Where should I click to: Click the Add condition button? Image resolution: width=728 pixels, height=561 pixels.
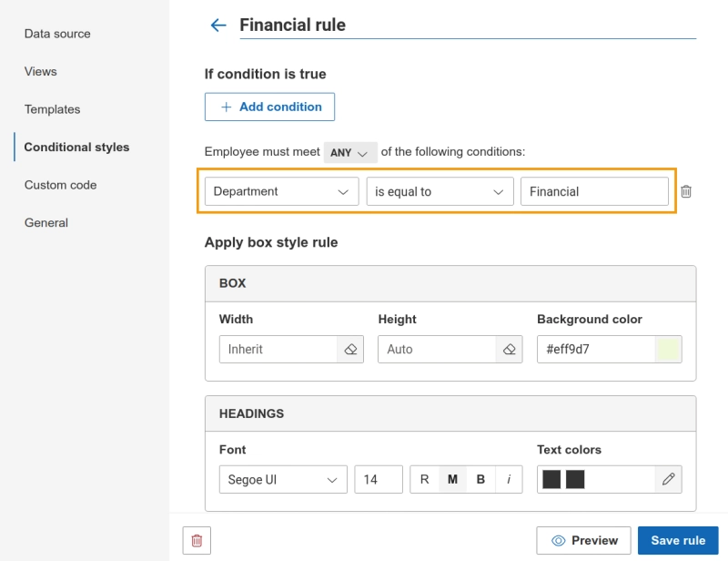tap(269, 107)
